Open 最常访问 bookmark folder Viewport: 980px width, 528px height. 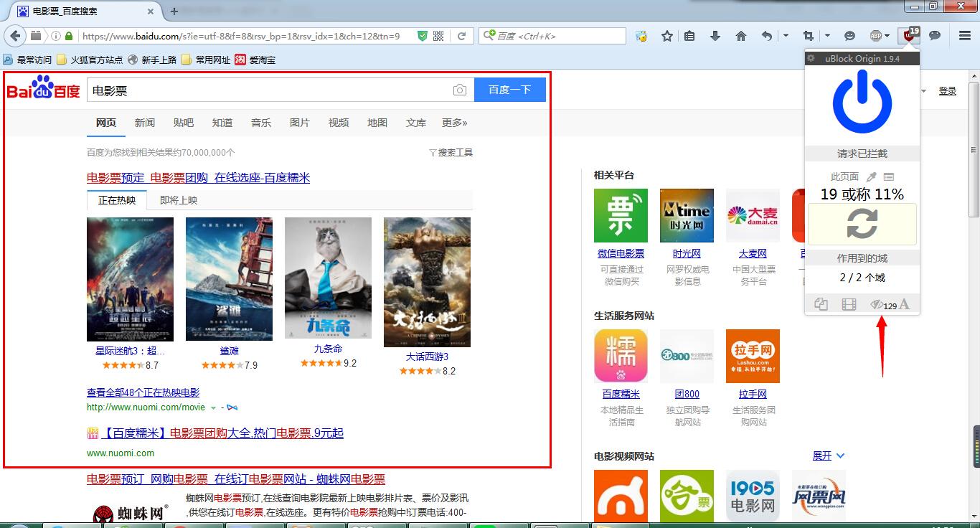point(27,60)
